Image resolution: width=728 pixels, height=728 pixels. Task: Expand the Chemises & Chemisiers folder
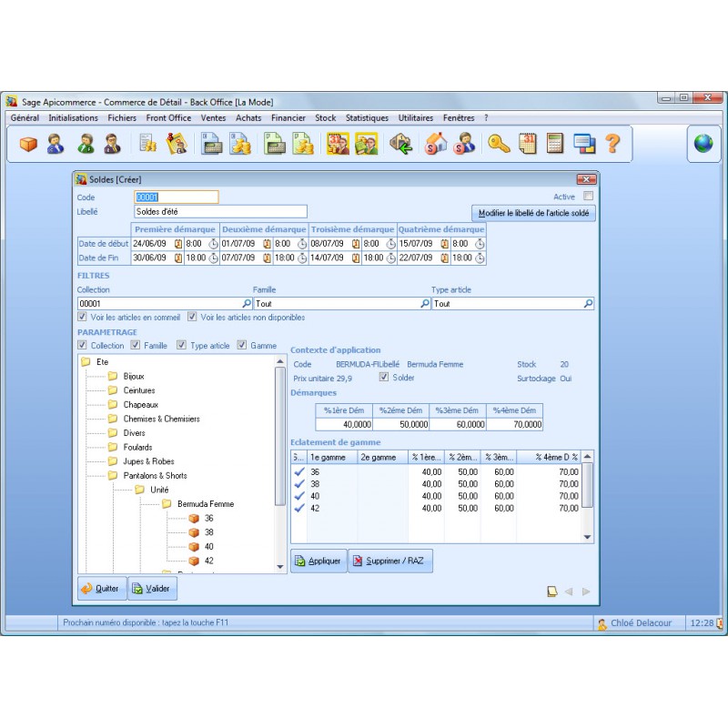coord(113,419)
